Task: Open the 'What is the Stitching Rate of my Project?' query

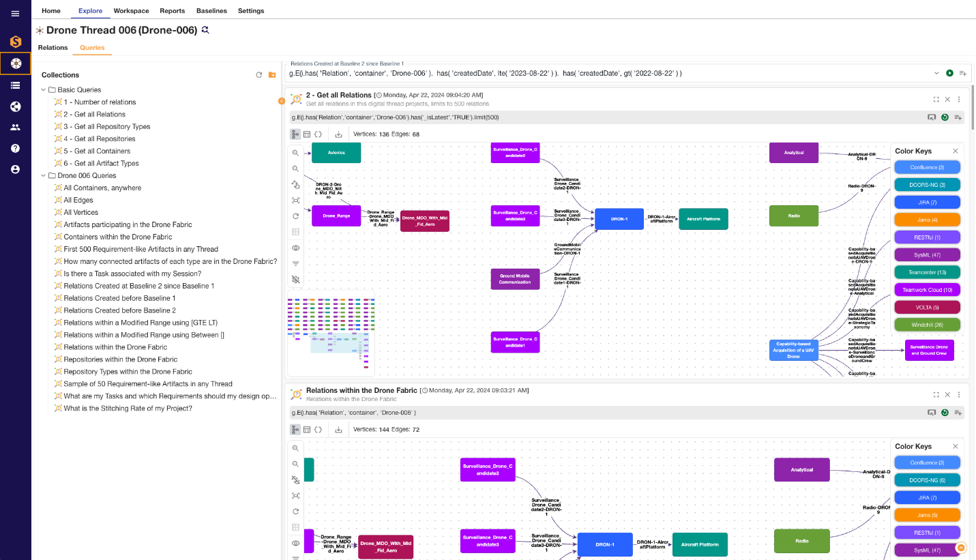Action: pos(128,409)
